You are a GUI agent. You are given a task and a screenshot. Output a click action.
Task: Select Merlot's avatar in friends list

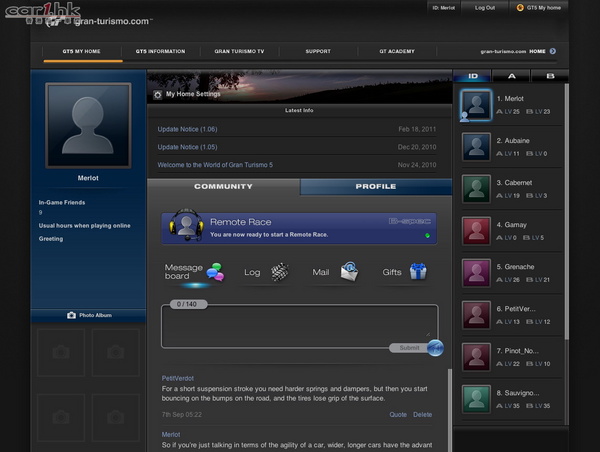pyautogui.click(x=476, y=105)
